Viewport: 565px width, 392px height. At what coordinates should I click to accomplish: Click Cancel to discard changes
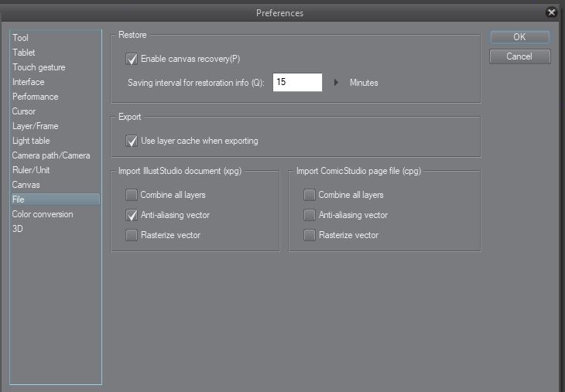click(x=519, y=56)
